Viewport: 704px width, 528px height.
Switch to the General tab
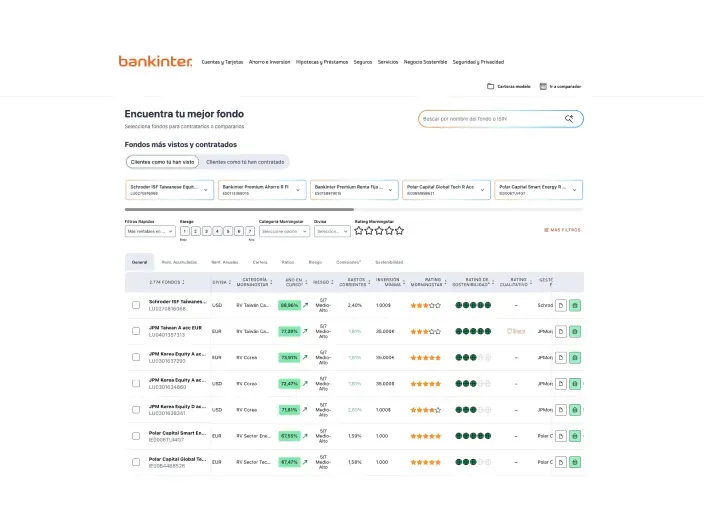pyautogui.click(x=139, y=262)
